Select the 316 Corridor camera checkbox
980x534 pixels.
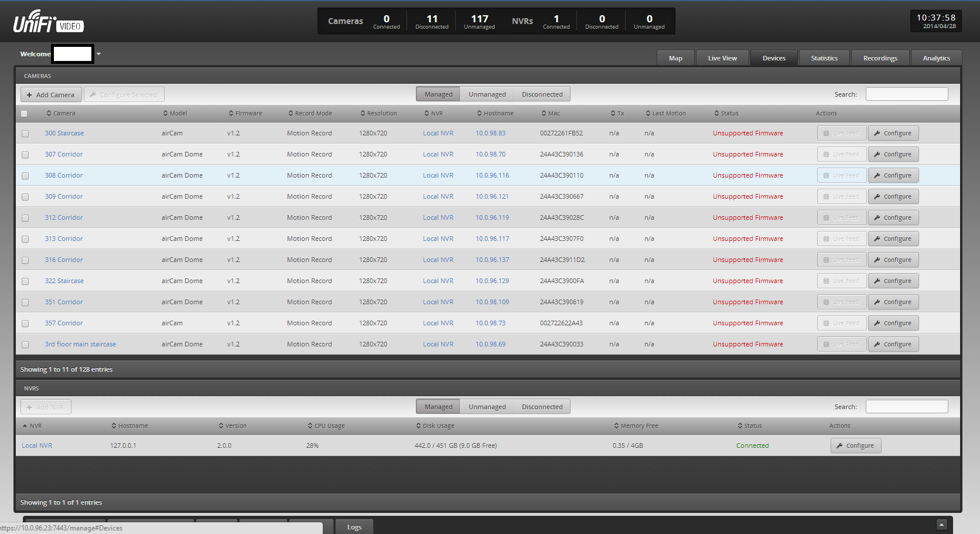[25, 260]
